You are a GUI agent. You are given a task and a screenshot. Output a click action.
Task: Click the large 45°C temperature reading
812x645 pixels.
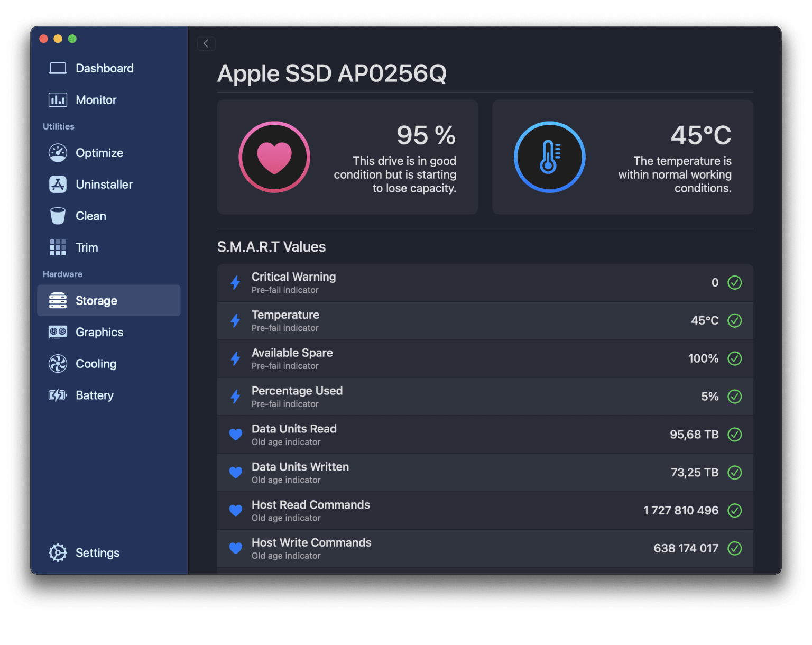pyautogui.click(x=701, y=135)
